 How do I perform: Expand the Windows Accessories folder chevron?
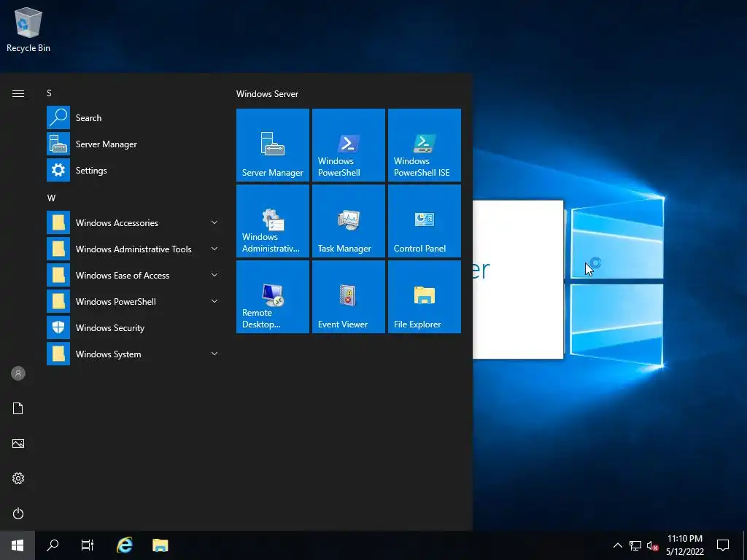pos(214,222)
